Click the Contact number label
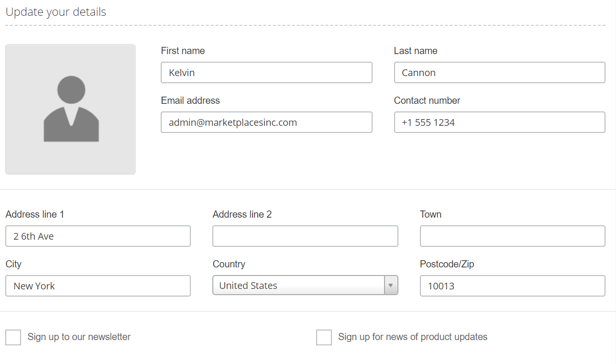 pos(427,100)
